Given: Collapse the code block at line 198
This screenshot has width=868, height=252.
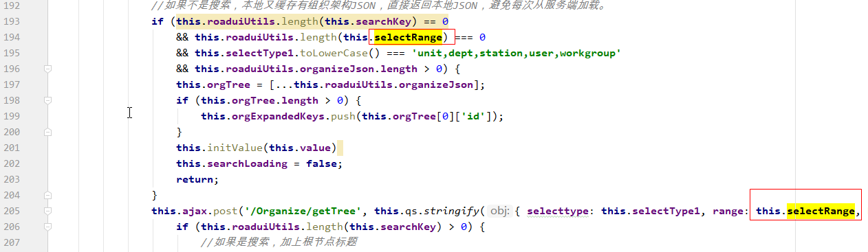Looking at the screenshot, I should click(48, 100).
